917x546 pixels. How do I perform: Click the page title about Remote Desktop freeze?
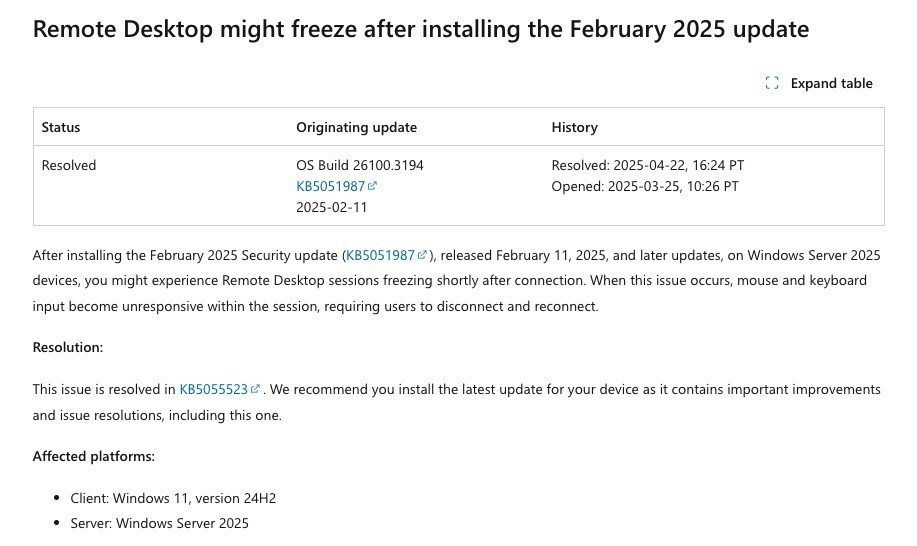(420, 29)
